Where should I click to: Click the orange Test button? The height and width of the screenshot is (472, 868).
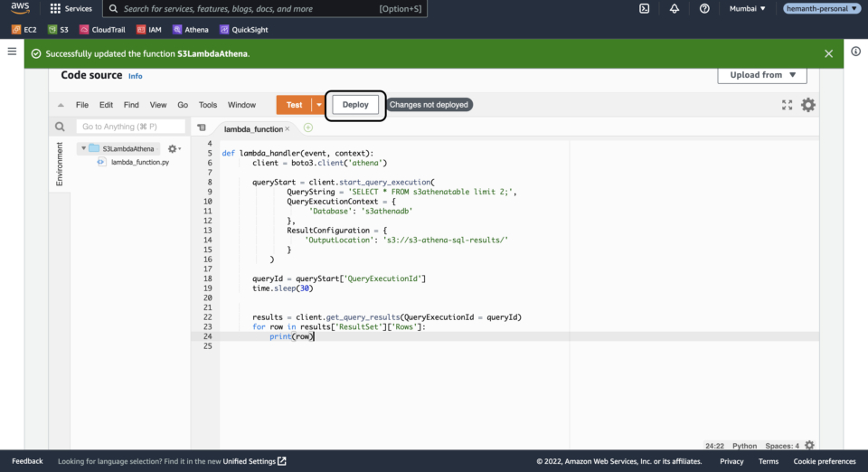coord(295,105)
